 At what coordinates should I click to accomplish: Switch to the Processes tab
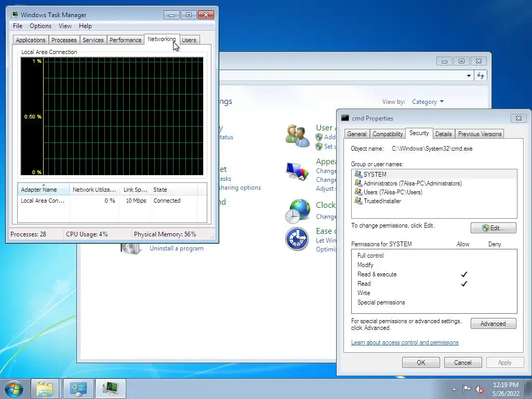(x=64, y=40)
